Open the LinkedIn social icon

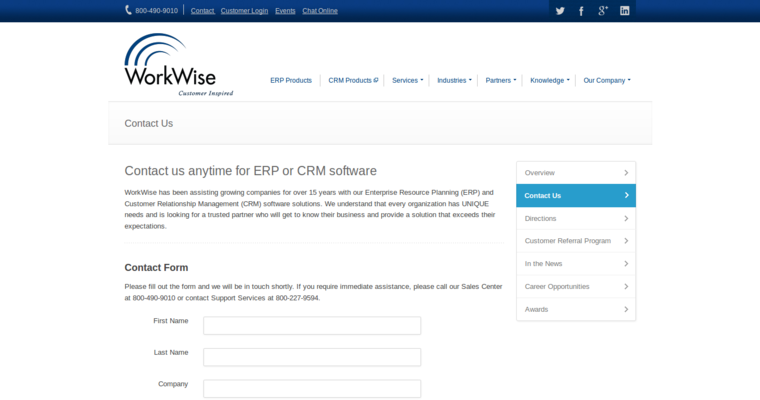[x=625, y=11]
